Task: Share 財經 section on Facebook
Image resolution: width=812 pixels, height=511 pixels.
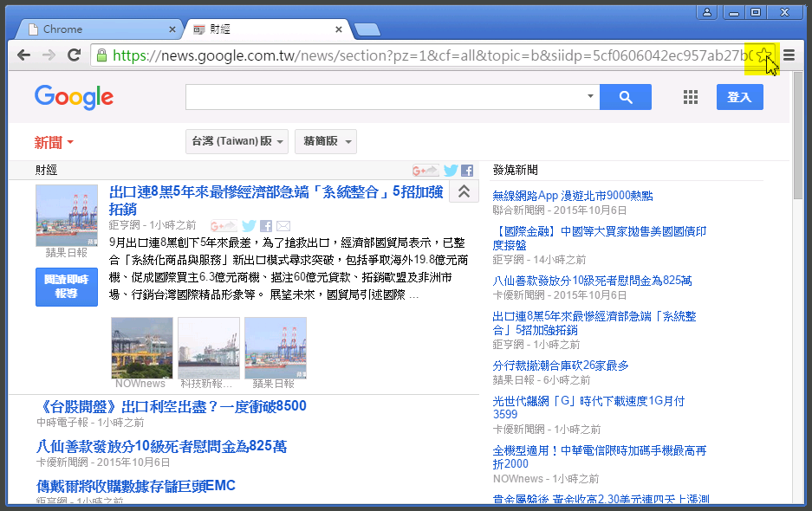Action: pyautogui.click(x=467, y=171)
